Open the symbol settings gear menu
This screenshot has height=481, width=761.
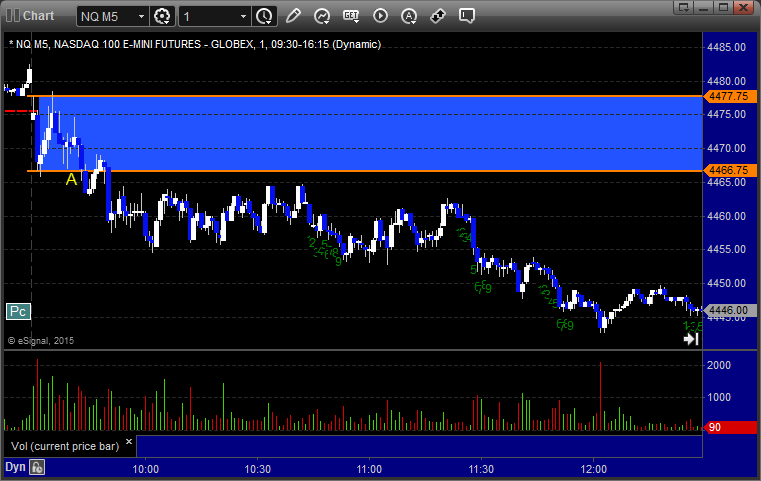(162, 17)
